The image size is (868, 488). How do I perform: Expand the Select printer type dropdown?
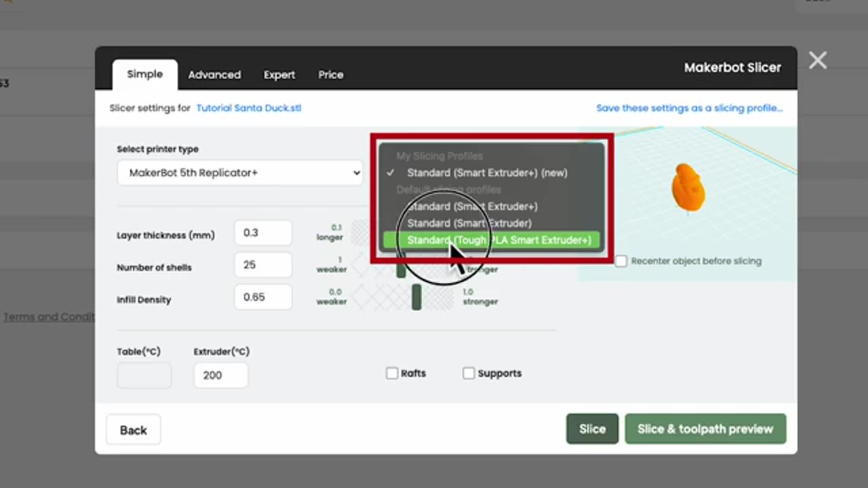tap(240, 173)
